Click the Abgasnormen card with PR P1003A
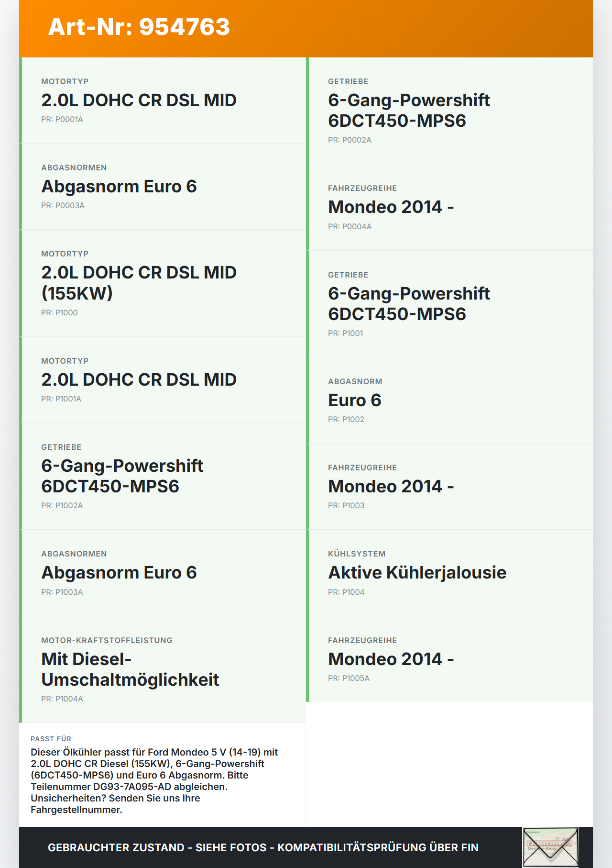The image size is (612, 868). coord(163,573)
